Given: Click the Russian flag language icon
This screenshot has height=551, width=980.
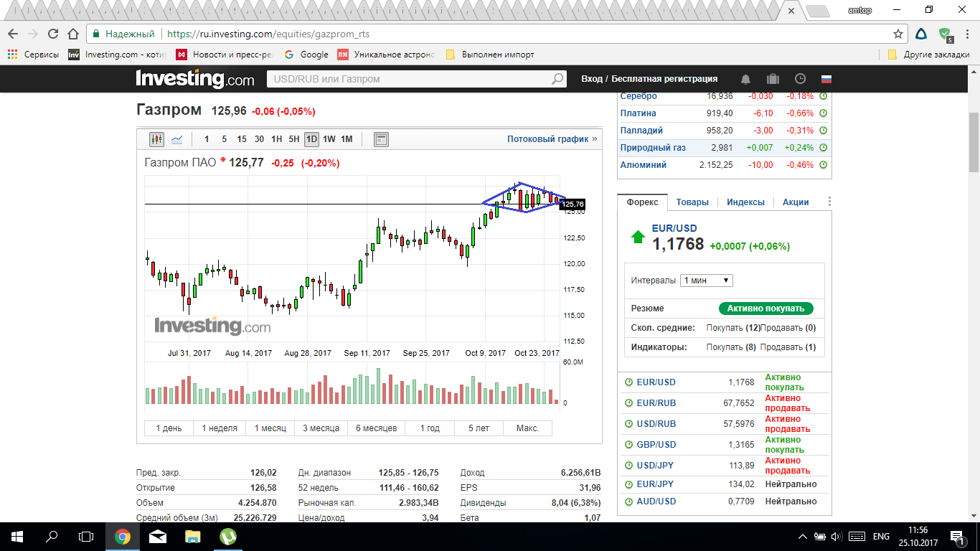Looking at the screenshot, I should (826, 79).
